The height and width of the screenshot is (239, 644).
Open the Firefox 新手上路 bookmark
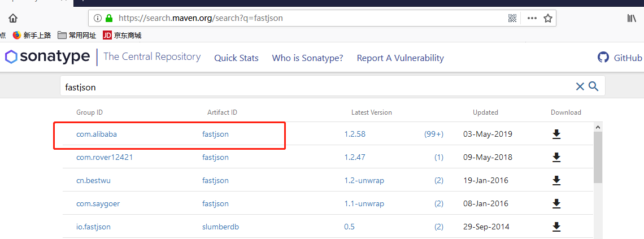tap(32, 36)
